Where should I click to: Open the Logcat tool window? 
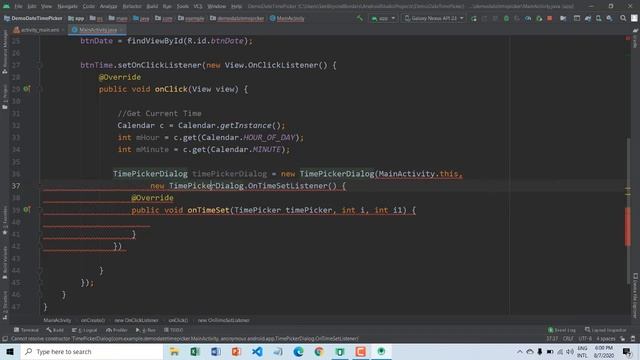click(84, 330)
